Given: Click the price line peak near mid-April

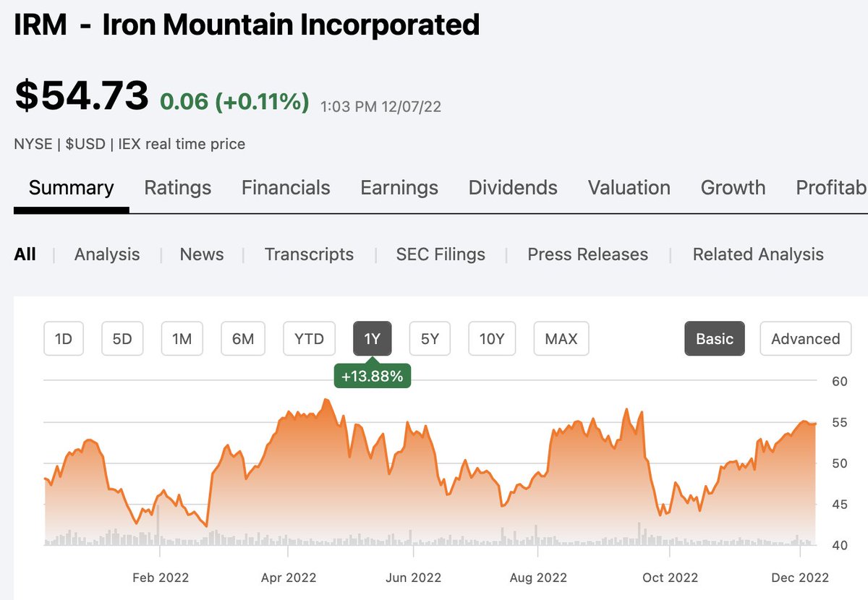Looking at the screenshot, I should pos(327,400).
